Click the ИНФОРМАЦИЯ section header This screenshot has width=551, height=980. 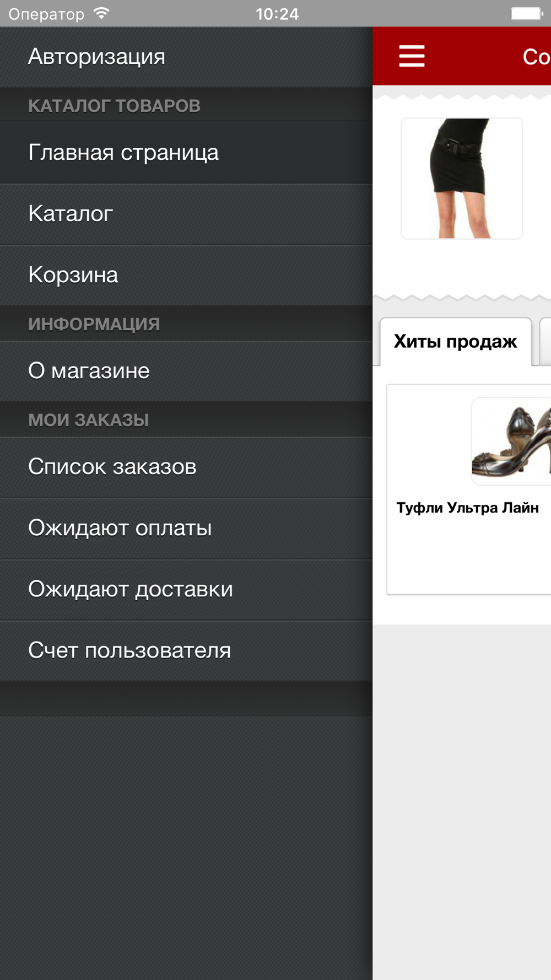(x=186, y=324)
